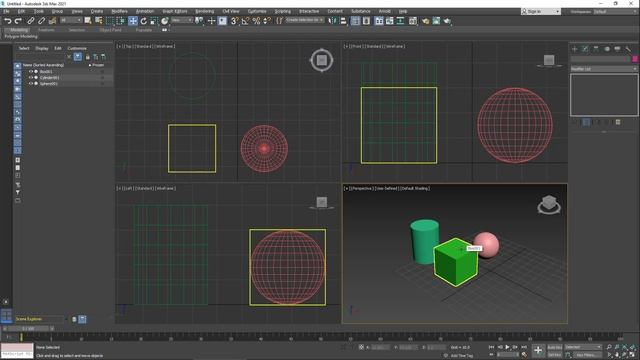Open Select by Name dialog icon
Viewport: 640px width, 360px height.
pyautogui.click(x=99, y=21)
